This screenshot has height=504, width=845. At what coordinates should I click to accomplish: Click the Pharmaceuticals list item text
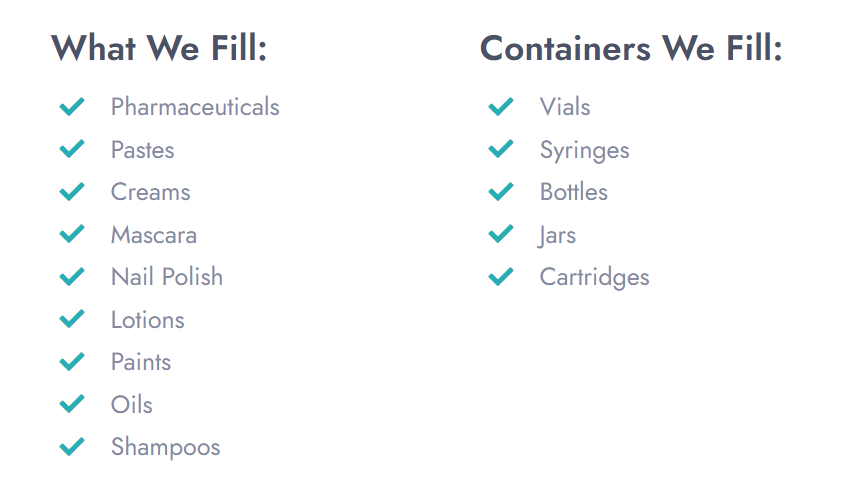pos(195,107)
